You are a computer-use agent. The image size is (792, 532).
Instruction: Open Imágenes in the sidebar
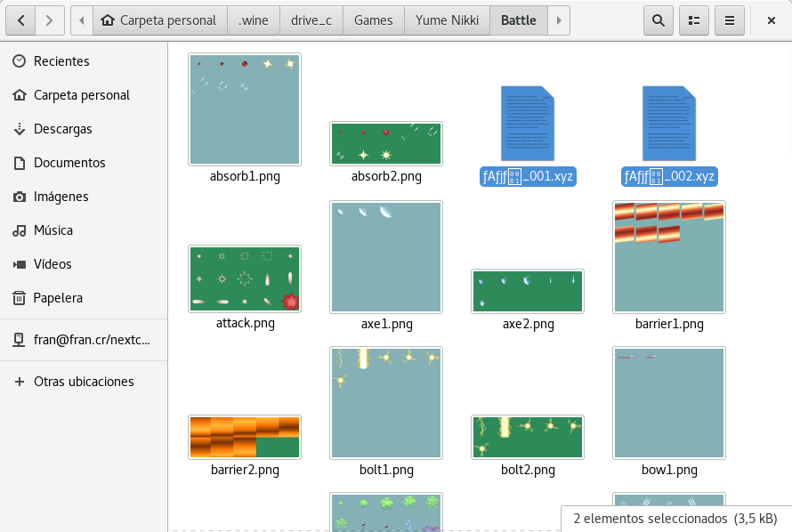[x=84, y=197]
